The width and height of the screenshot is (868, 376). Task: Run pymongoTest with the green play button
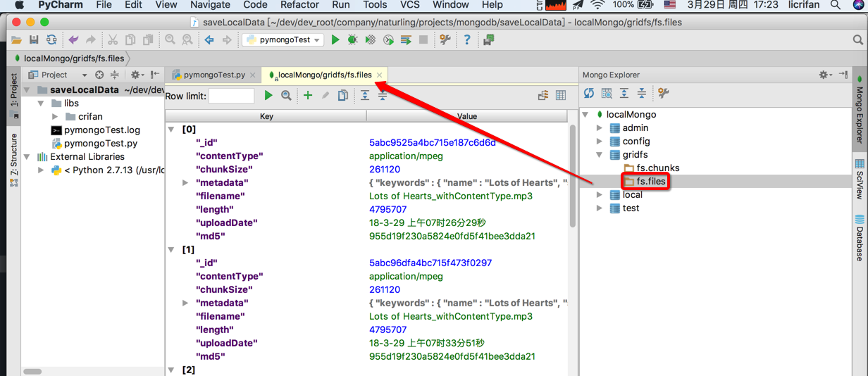(x=335, y=40)
